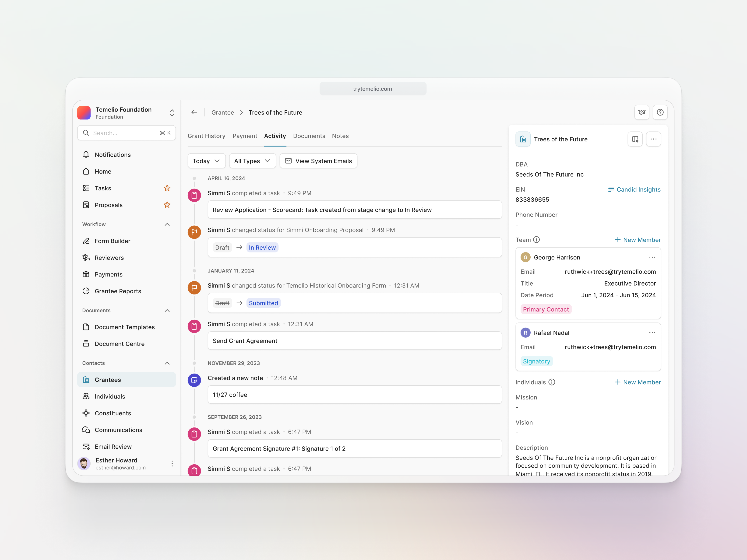Viewport: 747px width, 560px height.
Task: Open Communications page
Action: pos(126,430)
